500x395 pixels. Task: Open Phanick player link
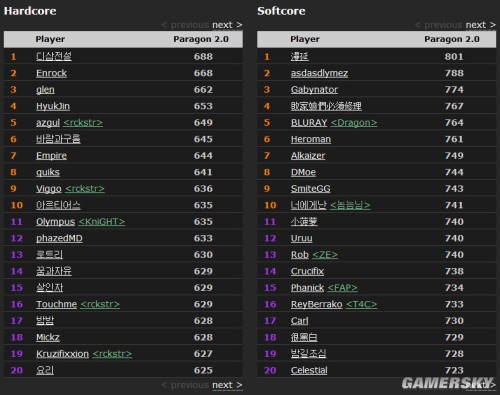coord(307,288)
